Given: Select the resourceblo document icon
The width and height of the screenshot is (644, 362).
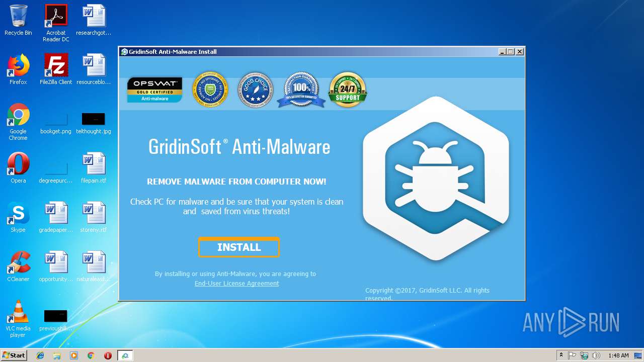Looking at the screenshot, I should click(94, 69).
